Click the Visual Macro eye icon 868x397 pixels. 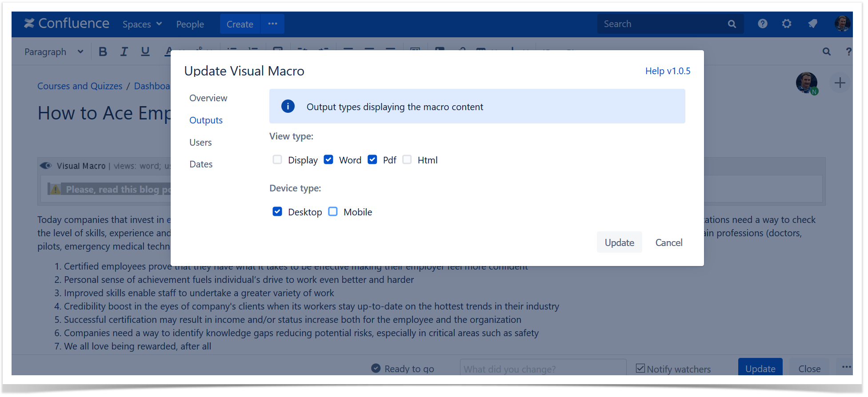(x=46, y=166)
